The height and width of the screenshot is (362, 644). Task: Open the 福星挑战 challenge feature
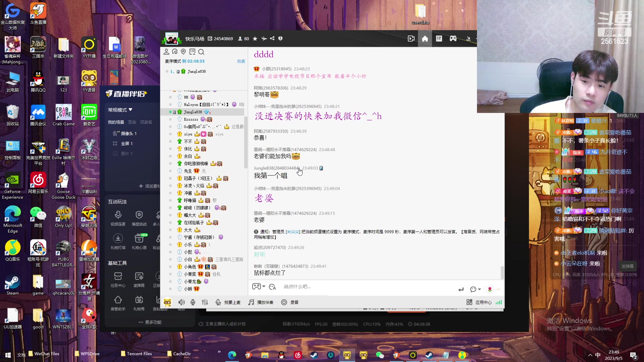click(x=139, y=217)
